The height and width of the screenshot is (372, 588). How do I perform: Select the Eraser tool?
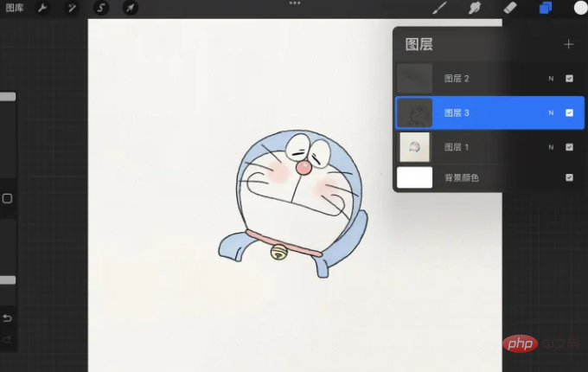pos(510,8)
